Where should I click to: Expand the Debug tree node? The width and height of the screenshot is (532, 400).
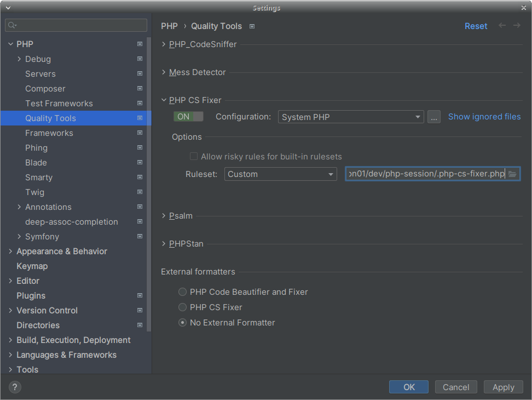coord(19,59)
